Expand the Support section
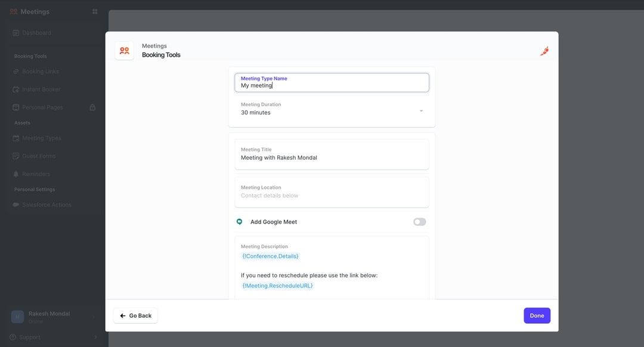The height and width of the screenshot is (347, 644). click(x=95, y=336)
